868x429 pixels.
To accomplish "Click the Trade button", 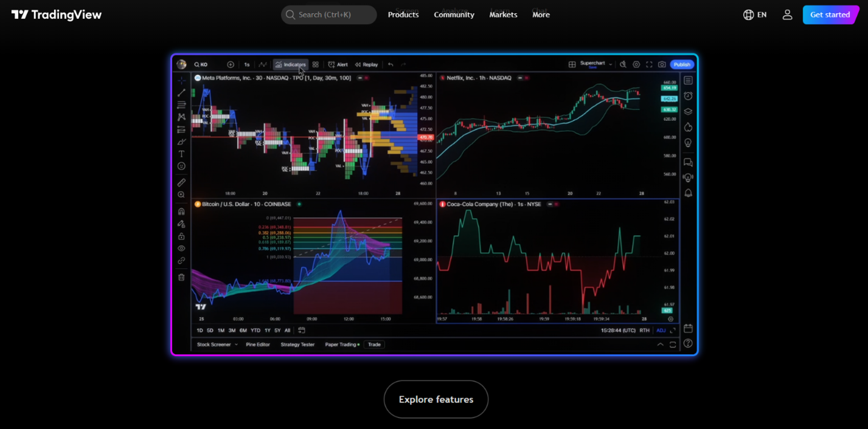I will coord(374,345).
